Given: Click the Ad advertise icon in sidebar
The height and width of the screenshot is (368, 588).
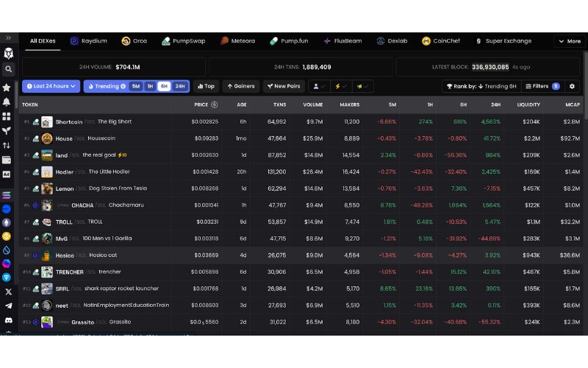Looking at the screenshot, I should (7, 174).
